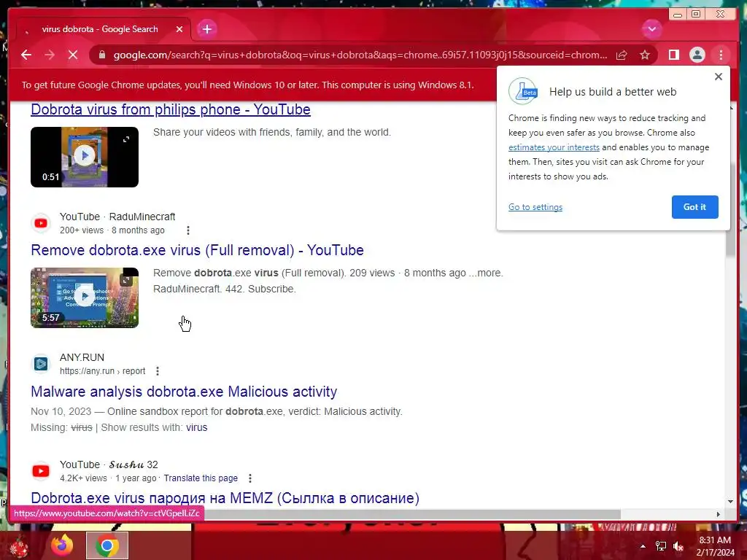The height and width of the screenshot is (560, 747).
Task: Open the Chrome profile avatar
Action: point(697,55)
